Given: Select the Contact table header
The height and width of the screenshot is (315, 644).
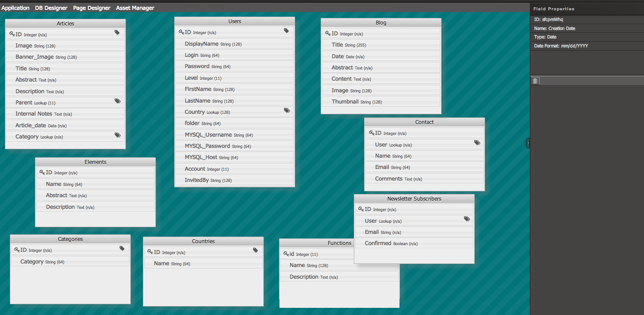Looking at the screenshot, I should (x=425, y=122).
